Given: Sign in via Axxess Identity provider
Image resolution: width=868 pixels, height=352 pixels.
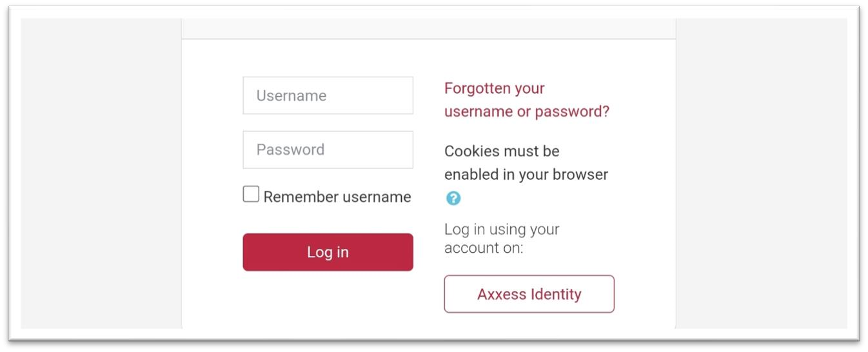Looking at the screenshot, I should (x=529, y=294).
